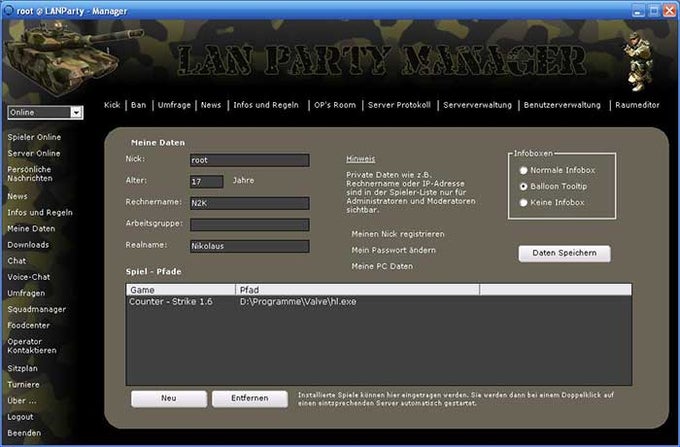680x447 pixels.
Task: Focus the empty Arbeitsgruppe field
Action: (x=249, y=225)
